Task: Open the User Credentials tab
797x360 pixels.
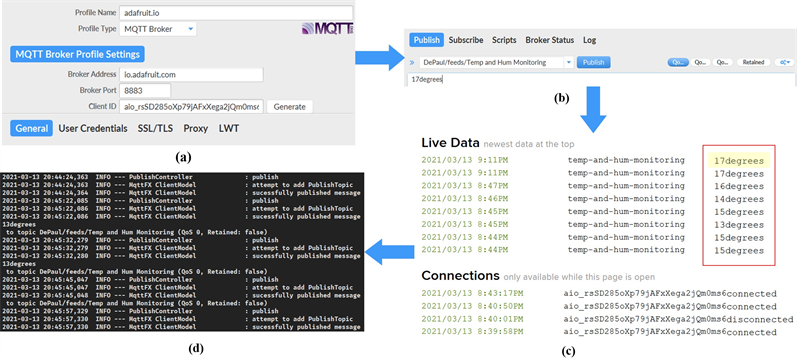Action: (93, 129)
